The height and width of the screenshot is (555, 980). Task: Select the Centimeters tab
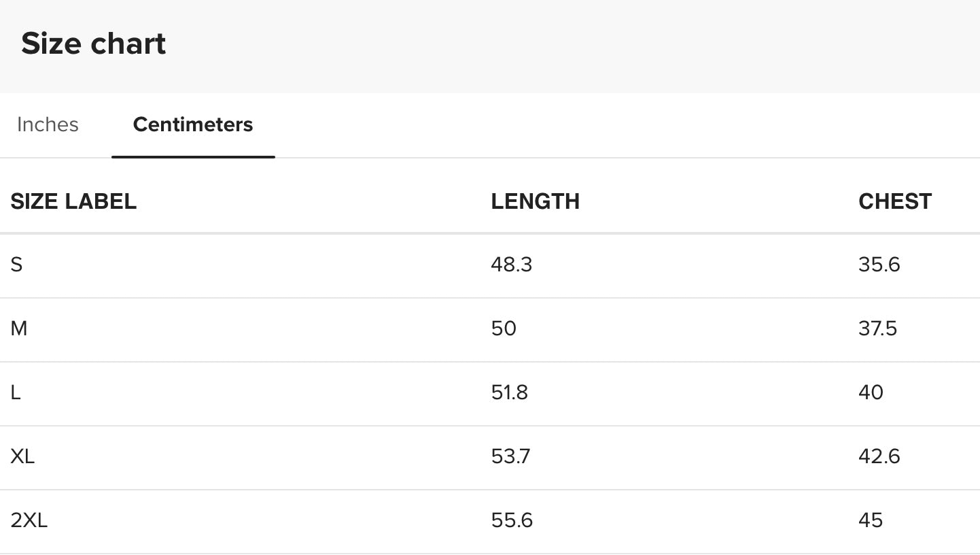tap(193, 124)
